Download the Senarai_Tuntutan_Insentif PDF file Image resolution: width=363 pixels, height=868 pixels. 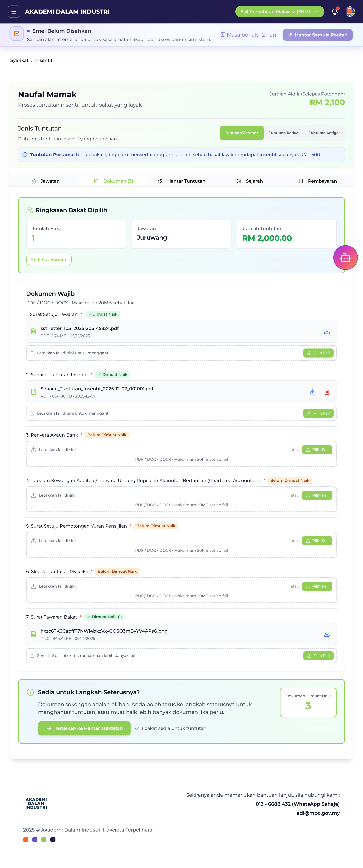(313, 392)
